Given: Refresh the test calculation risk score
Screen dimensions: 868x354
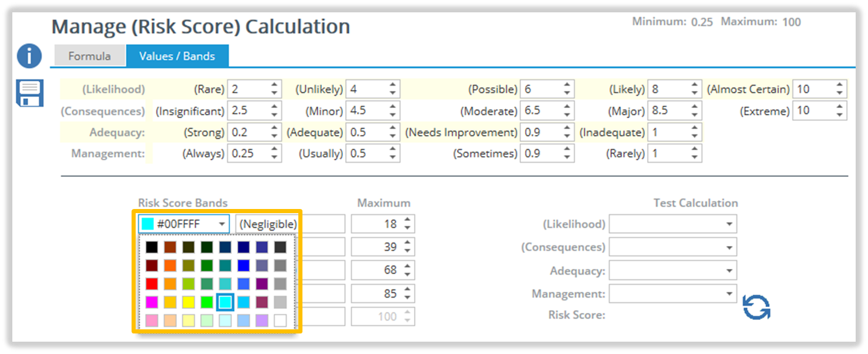Looking at the screenshot, I should pyautogui.click(x=756, y=307).
